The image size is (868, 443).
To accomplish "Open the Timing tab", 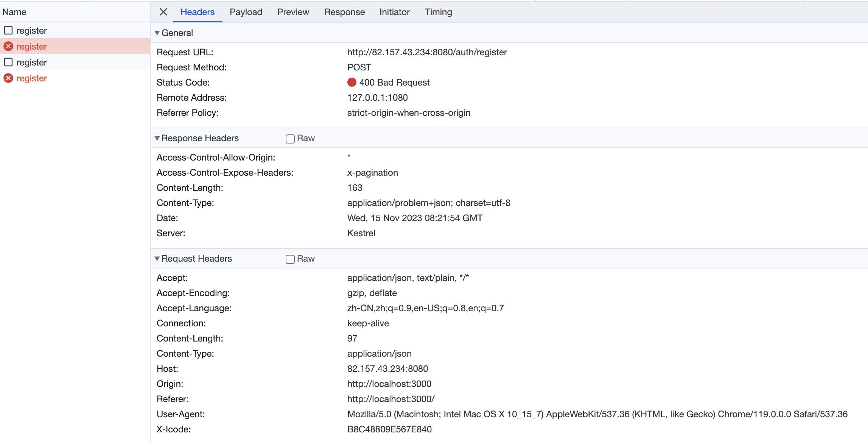I will point(438,12).
